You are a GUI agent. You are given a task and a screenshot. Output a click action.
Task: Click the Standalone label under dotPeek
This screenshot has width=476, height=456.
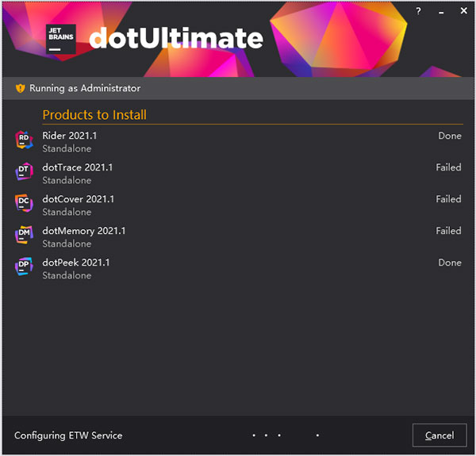(x=67, y=275)
